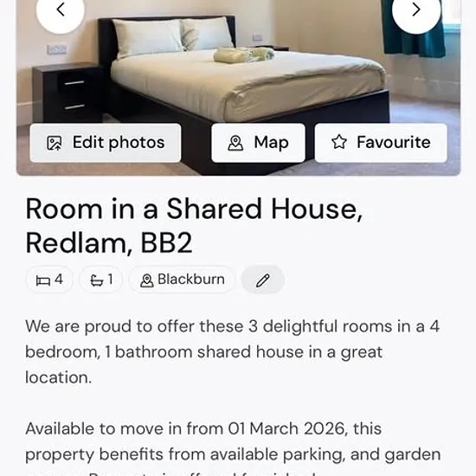Click the Redlam, BB2 address line

pyautogui.click(x=109, y=243)
